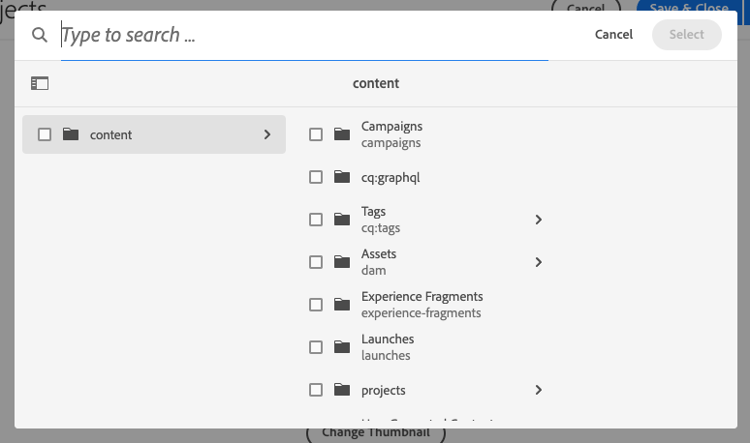Toggle the column view rail icon
Image resolution: width=750 pixels, height=443 pixels.
pos(40,84)
